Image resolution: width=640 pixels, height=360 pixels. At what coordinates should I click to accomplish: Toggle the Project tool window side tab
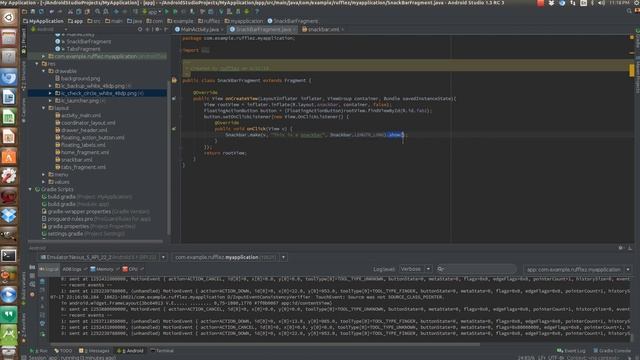(x=24, y=42)
